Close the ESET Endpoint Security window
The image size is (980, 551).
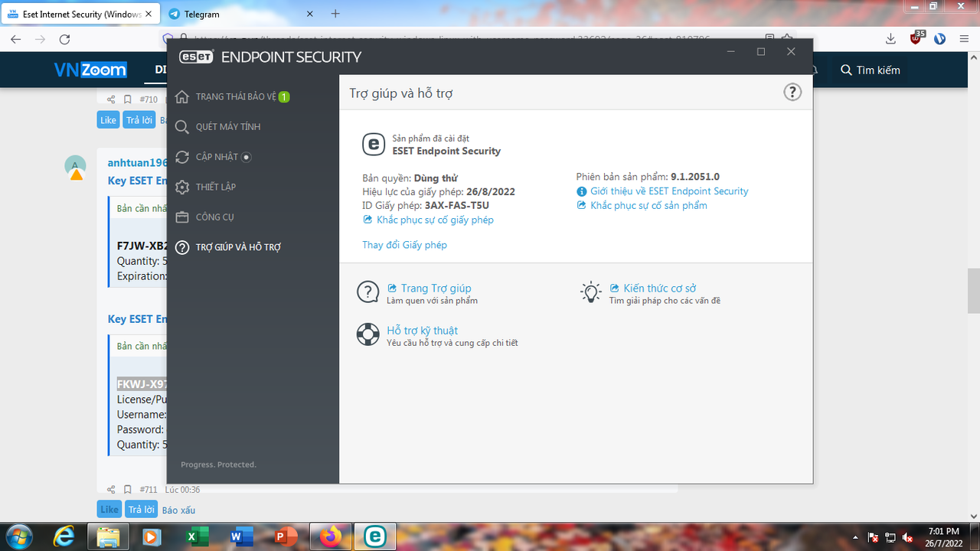click(791, 51)
